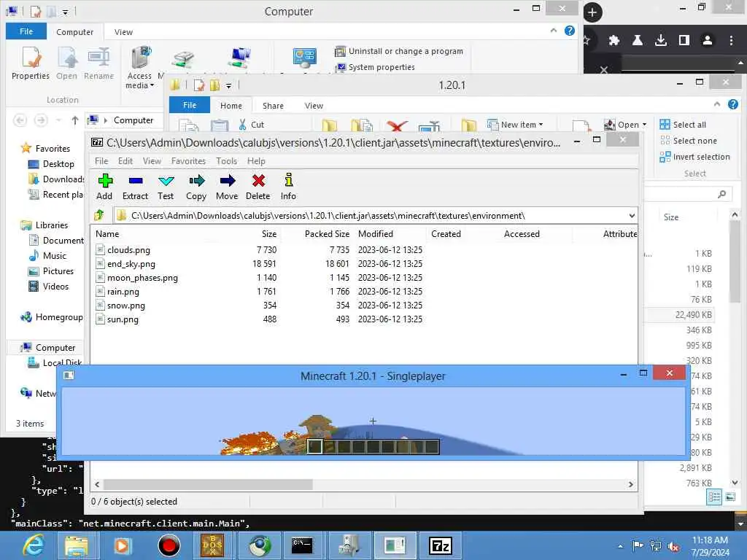Open Command Prompt from the taskbar
The image size is (747, 560).
(302, 545)
